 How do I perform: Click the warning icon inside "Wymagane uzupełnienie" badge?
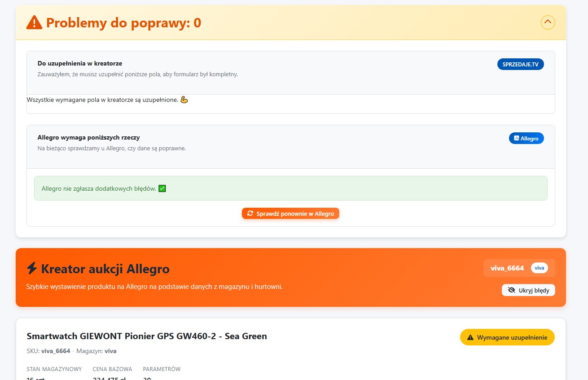[x=470, y=337]
